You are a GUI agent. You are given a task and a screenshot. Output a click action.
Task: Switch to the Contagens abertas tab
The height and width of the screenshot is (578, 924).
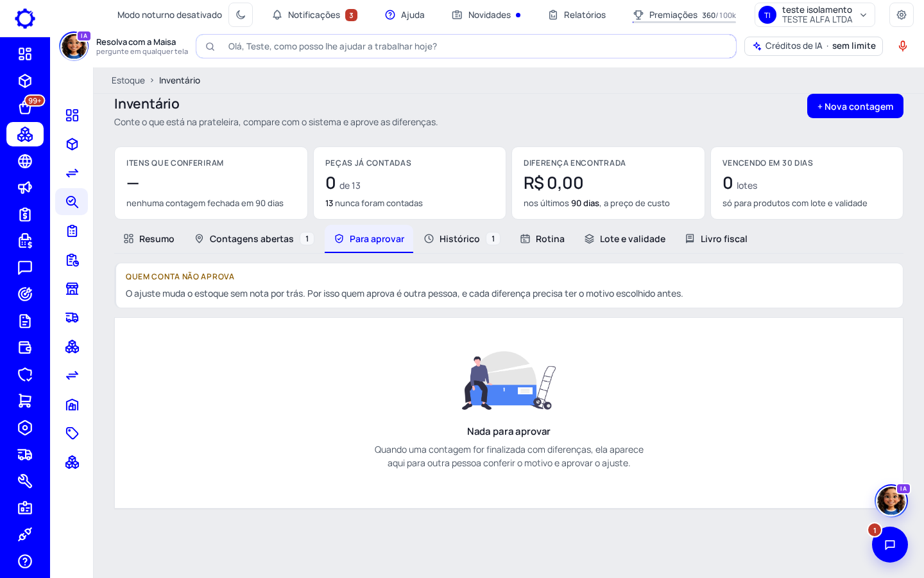pos(253,239)
